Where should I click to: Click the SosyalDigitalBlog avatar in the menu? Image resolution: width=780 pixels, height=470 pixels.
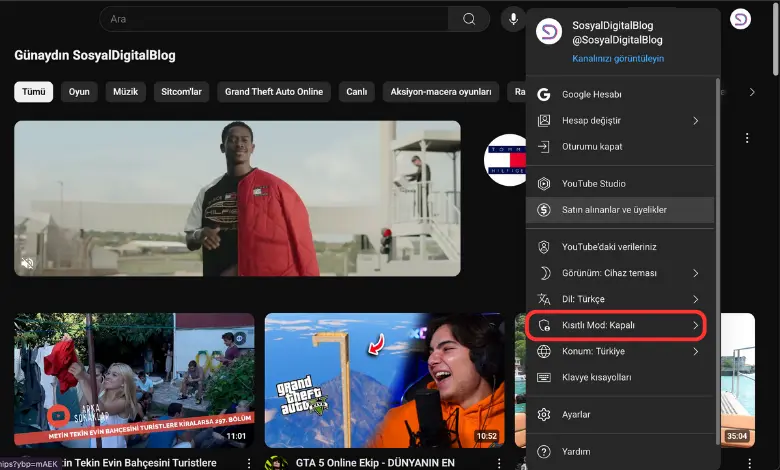pos(549,32)
